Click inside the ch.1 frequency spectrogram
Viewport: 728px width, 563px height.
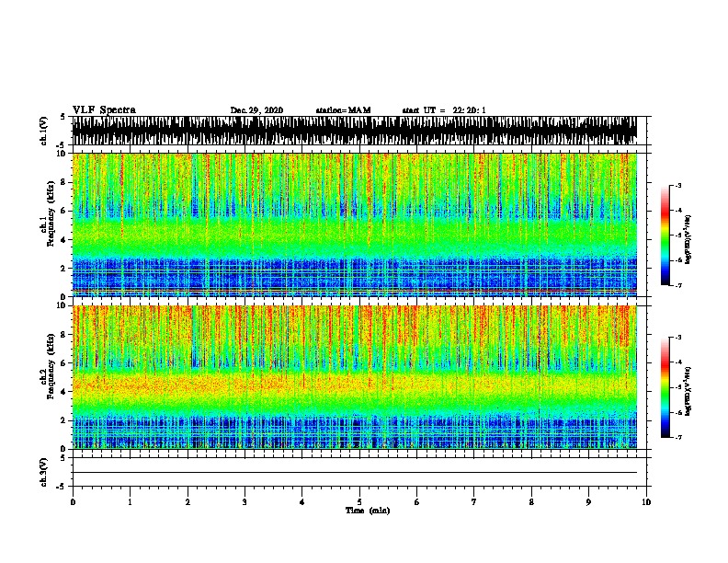pos(355,224)
